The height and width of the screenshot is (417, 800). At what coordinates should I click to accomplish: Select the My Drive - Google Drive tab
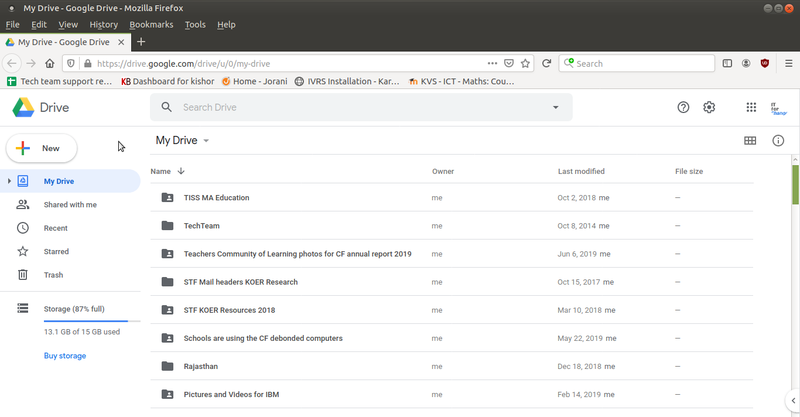click(x=65, y=42)
